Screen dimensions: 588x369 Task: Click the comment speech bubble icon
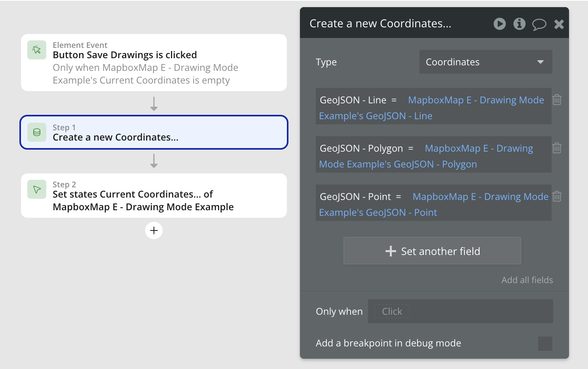point(539,25)
